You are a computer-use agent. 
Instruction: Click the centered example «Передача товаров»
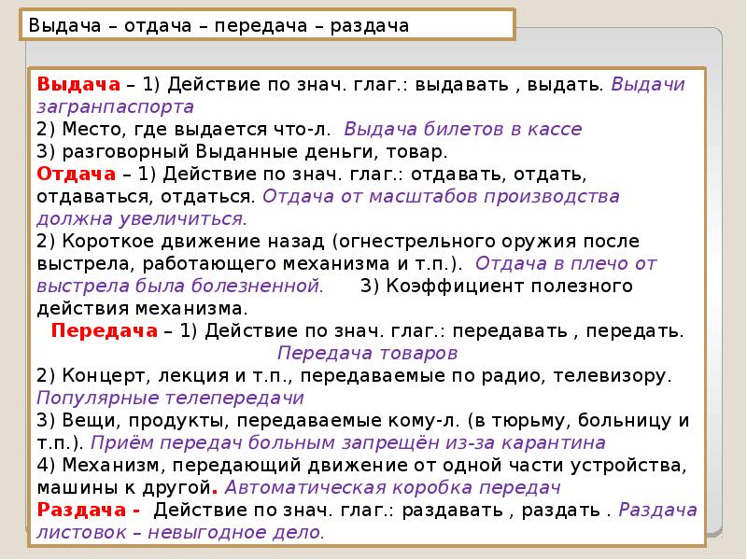[x=367, y=354]
